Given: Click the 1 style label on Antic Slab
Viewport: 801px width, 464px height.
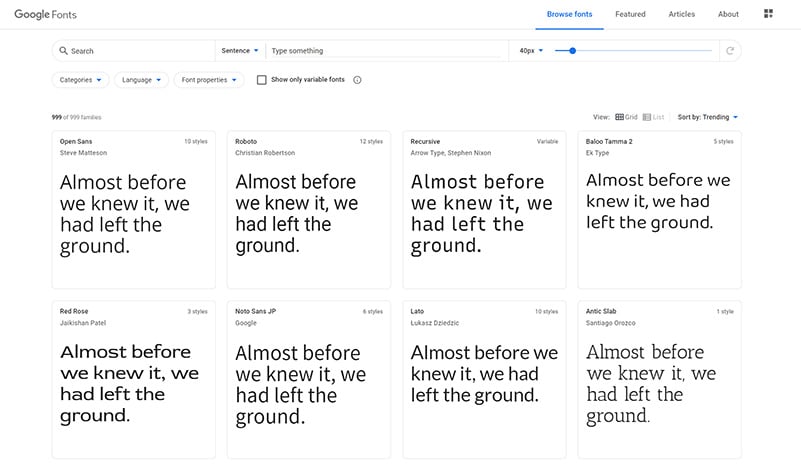Looking at the screenshot, I should pos(725,312).
